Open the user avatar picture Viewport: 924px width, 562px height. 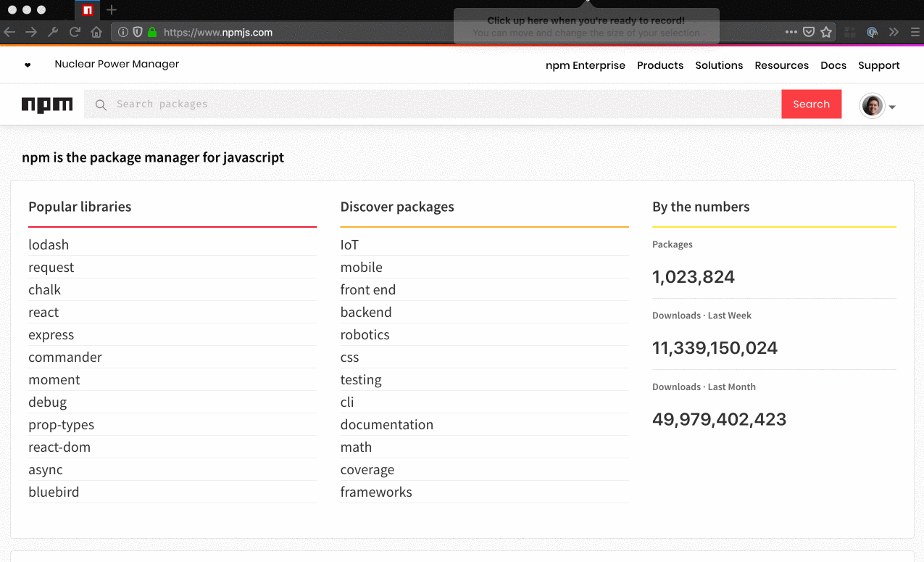pos(873,106)
